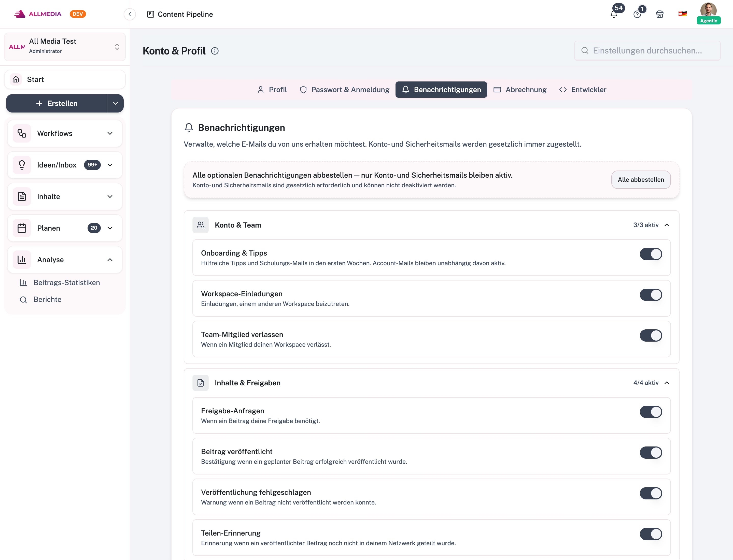Open the notifications bell showing 54

(x=614, y=14)
